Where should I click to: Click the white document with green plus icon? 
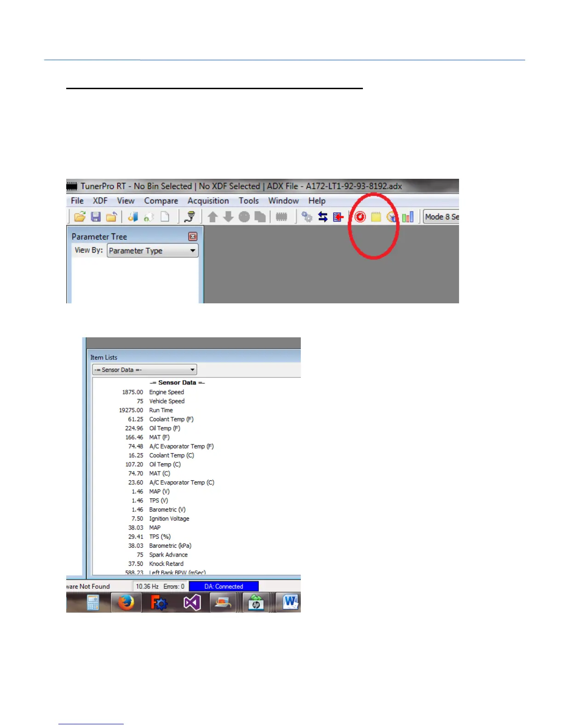coord(149,217)
